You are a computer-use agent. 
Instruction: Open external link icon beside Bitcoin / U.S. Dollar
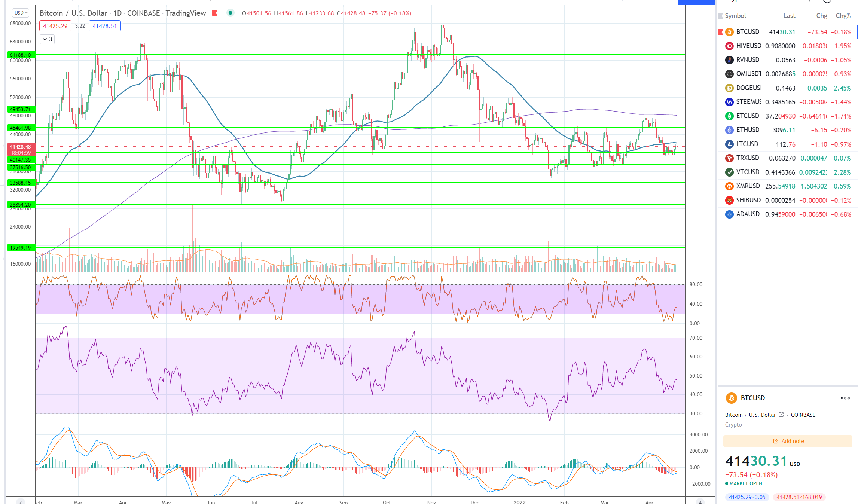pyautogui.click(x=781, y=415)
